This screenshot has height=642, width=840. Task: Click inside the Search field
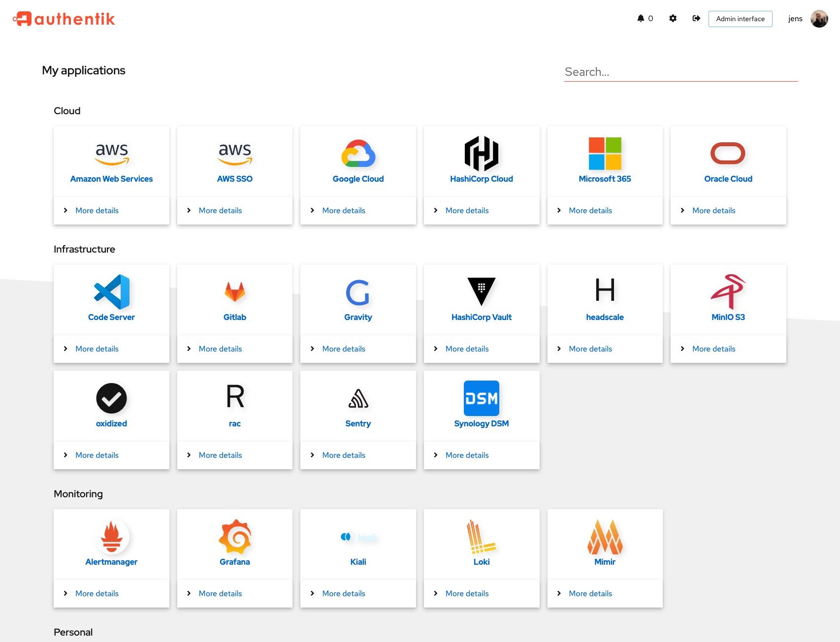pos(679,72)
